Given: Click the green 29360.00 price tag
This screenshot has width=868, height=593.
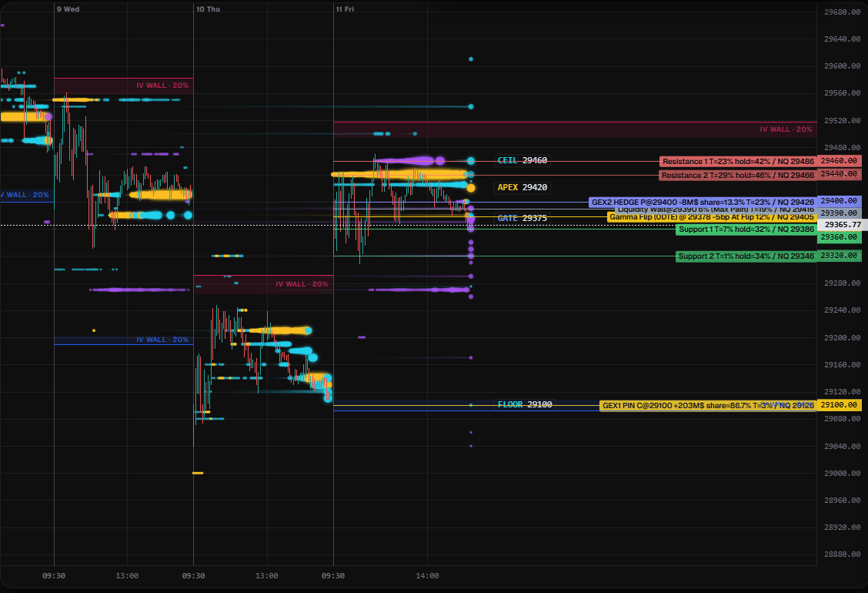Looking at the screenshot, I should pyautogui.click(x=839, y=237).
